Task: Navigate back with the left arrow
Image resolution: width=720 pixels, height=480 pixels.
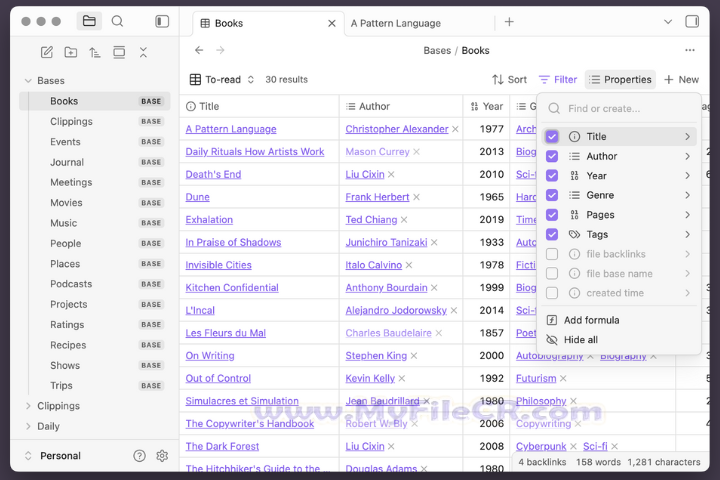Action: (x=199, y=50)
